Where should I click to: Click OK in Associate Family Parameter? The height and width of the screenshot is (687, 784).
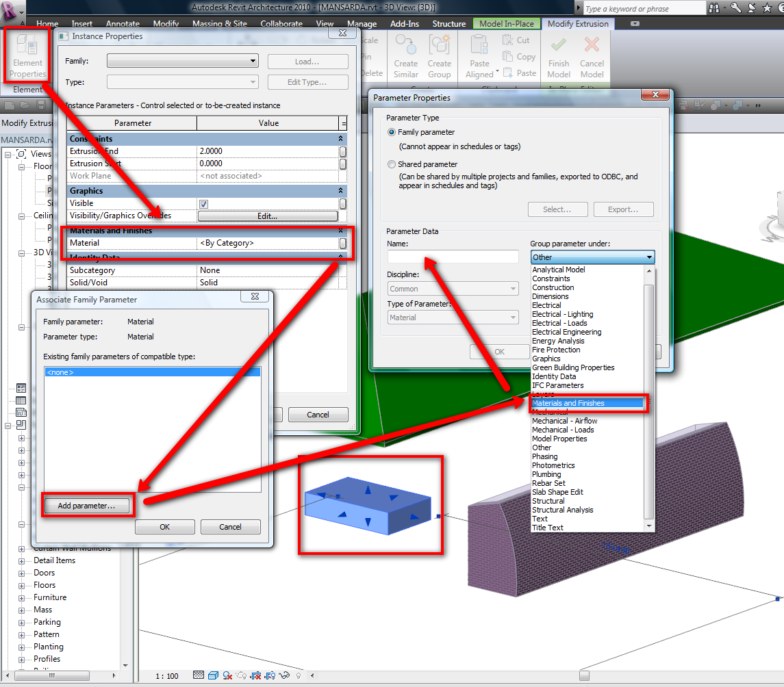(x=164, y=527)
